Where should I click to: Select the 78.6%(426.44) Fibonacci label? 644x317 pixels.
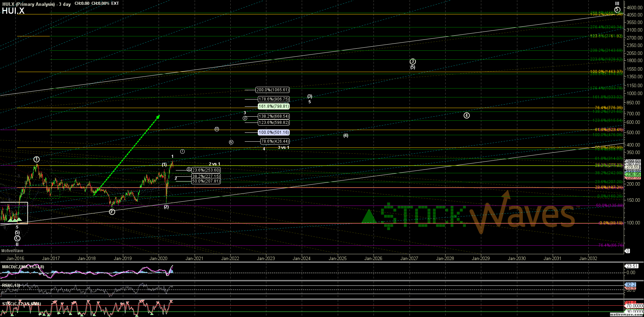[275, 141]
